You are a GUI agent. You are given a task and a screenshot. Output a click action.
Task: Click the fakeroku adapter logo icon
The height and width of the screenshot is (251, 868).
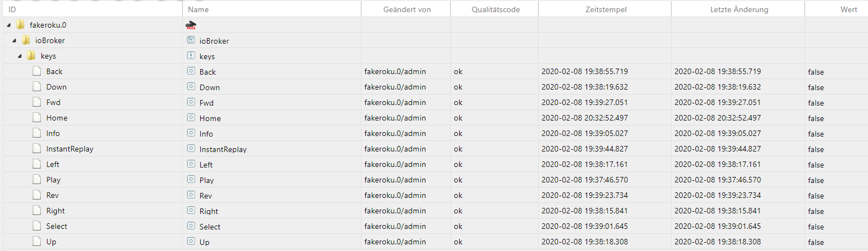pyautogui.click(x=191, y=25)
